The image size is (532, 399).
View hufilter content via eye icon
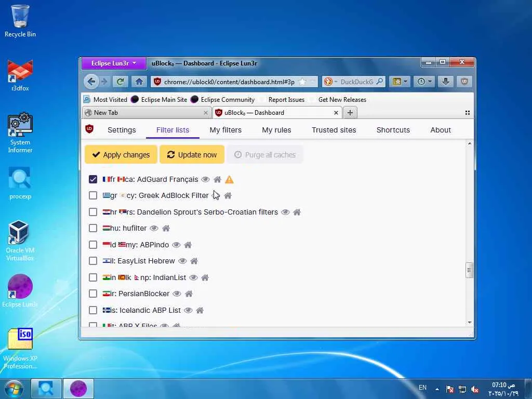(154, 229)
